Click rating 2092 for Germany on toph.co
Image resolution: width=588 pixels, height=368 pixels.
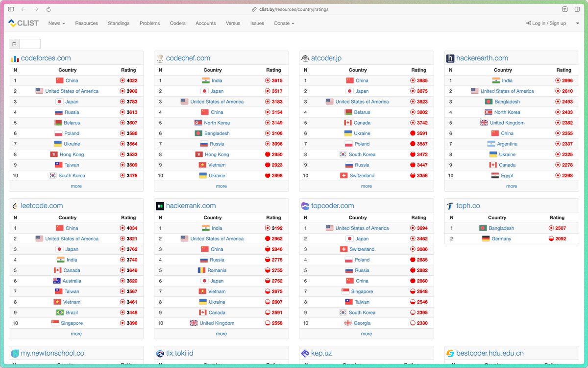click(561, 239)
